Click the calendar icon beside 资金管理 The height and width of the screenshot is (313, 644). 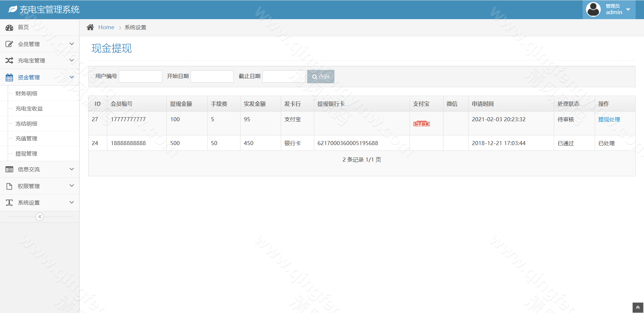[x=9, y=77]
